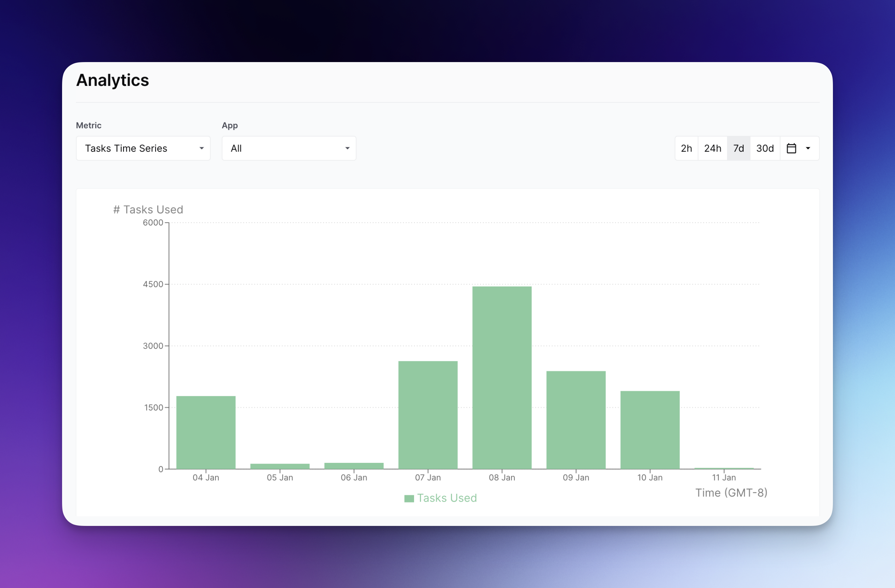
Task: Click the 11 Jan axis label
Action: 723,477
